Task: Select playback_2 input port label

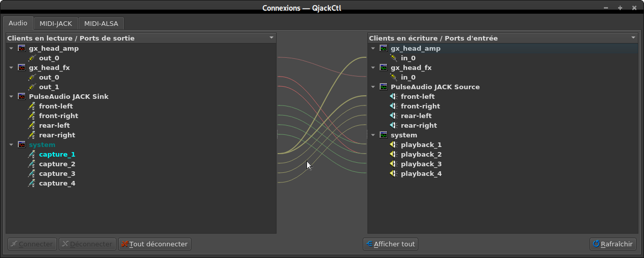Action: tap(421, 155)
